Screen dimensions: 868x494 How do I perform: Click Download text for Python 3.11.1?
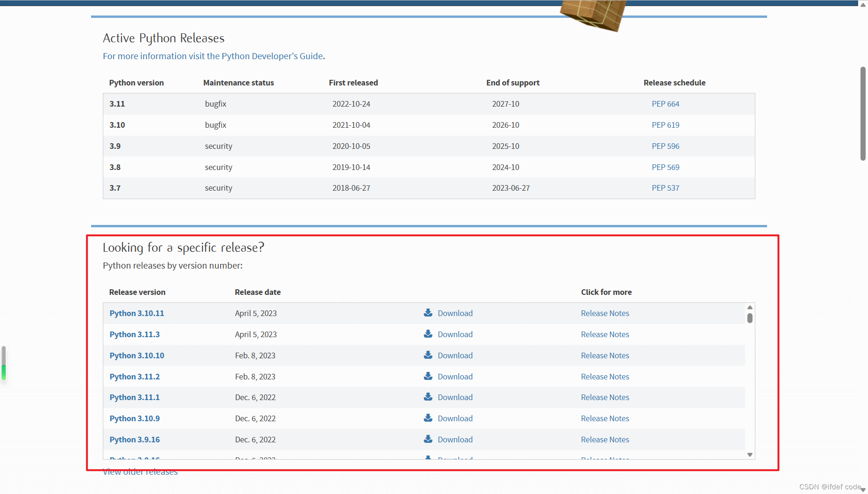455,397
